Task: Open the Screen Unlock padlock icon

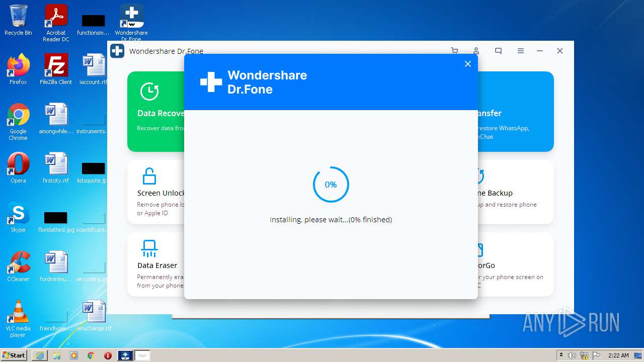Action: 149,176
